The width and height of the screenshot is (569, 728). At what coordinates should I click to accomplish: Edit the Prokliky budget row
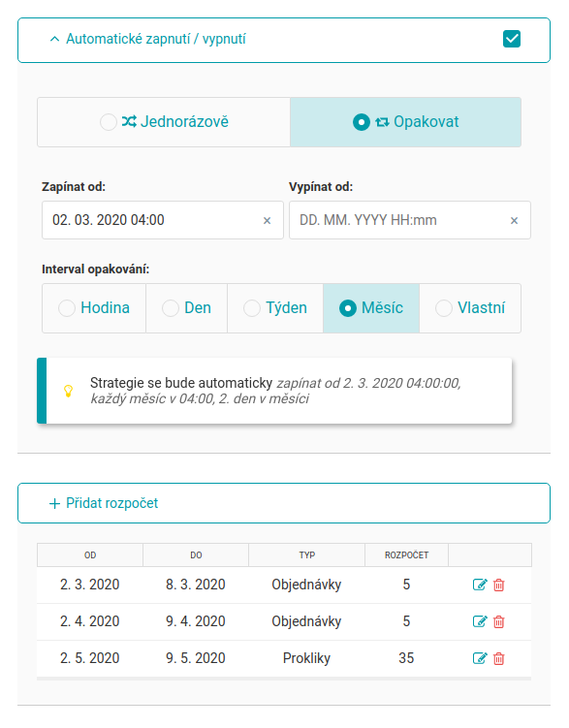tap(480, 658)
